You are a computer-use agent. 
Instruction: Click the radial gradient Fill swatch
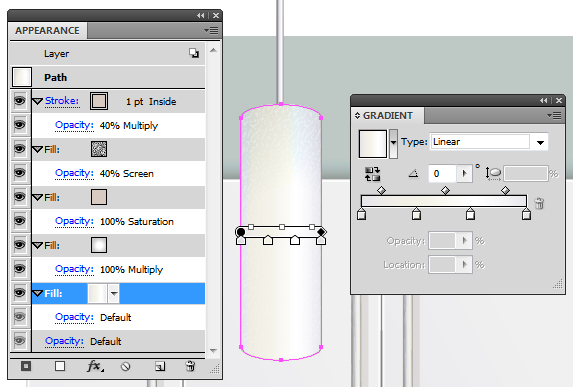(99, 245)
